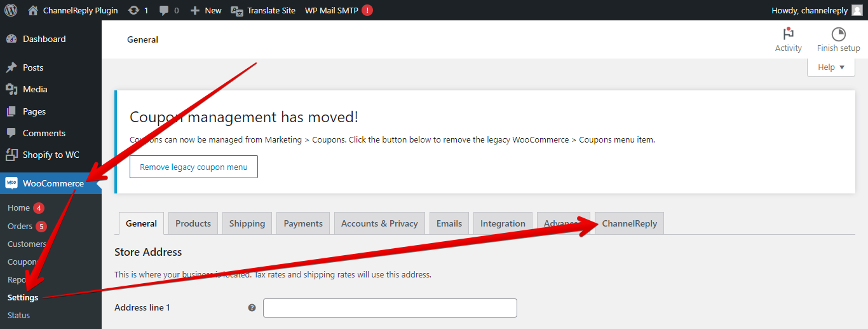
Task: Open the Shipping tab
Action: coord(247,223)
